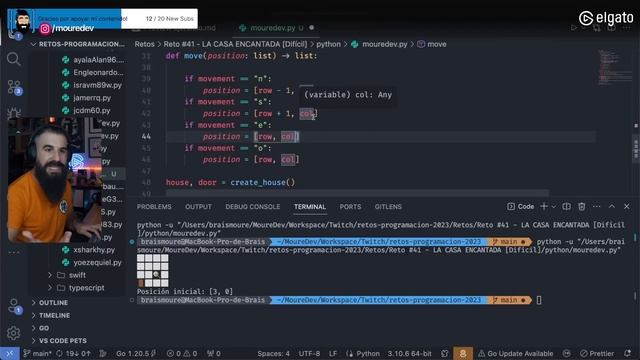
Task: Switch to the PORTS tab
Action: tap(350, 207)
